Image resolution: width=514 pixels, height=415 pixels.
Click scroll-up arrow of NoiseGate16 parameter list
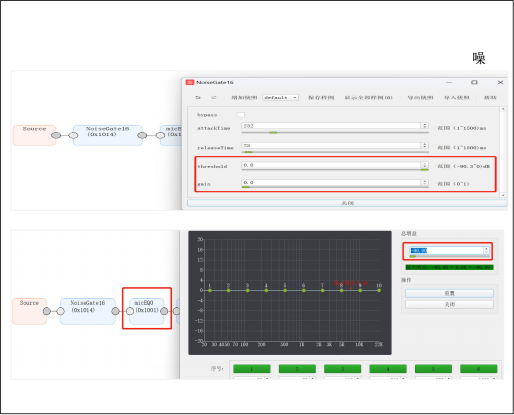click(x=503, y=109)
